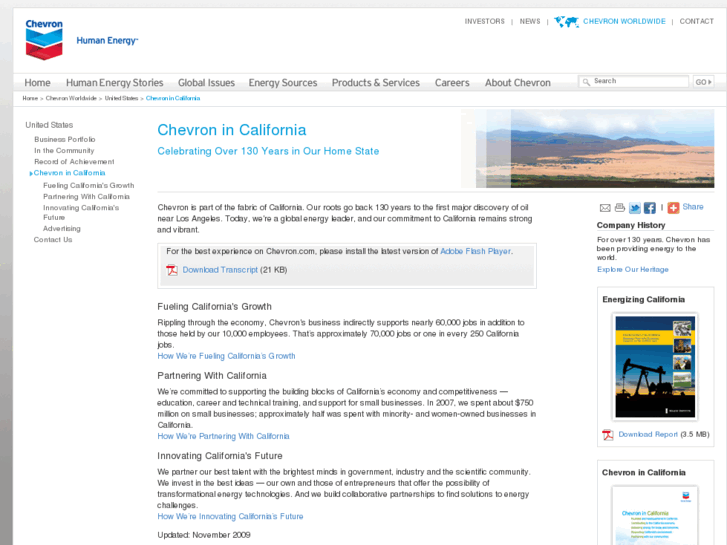Screen dimensions: 727x545
Task: Open the About Chevron menu
Action: (x=518, y=83)
